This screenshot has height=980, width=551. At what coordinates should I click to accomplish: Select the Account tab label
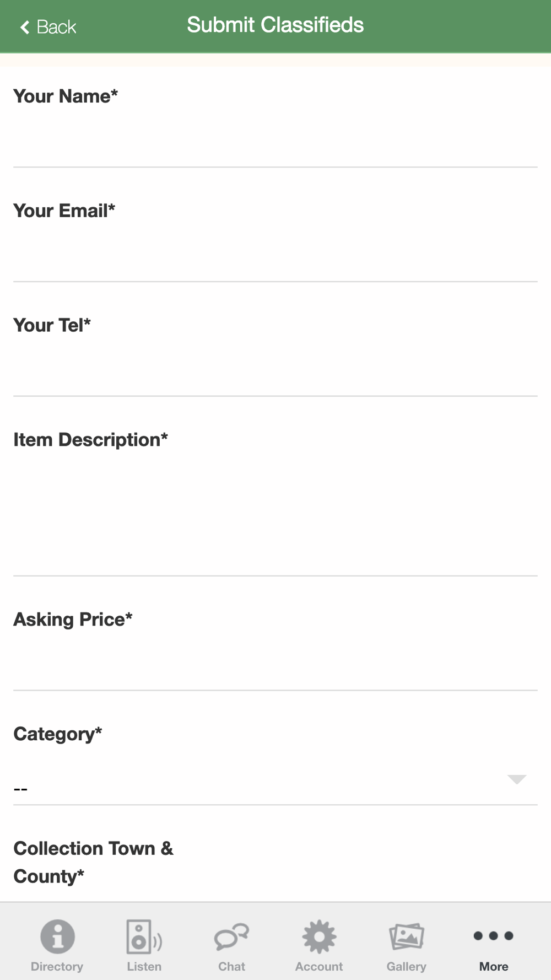tap(319, 966)
